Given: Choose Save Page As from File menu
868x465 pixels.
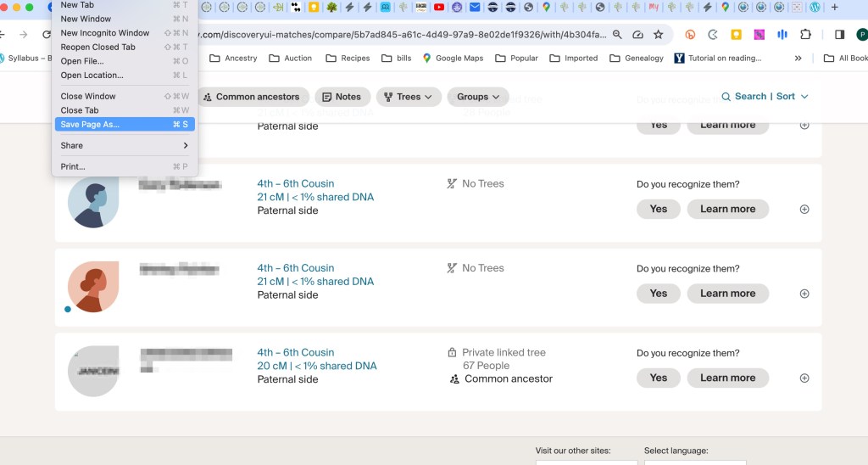Looking at the screenshot, I should pos(90,124).
